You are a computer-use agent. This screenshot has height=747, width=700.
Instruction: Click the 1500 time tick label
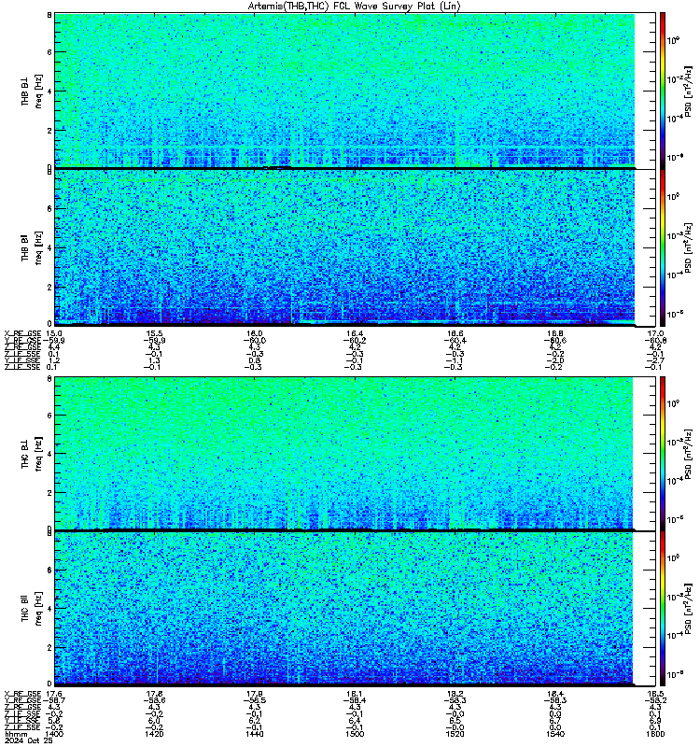355,734
